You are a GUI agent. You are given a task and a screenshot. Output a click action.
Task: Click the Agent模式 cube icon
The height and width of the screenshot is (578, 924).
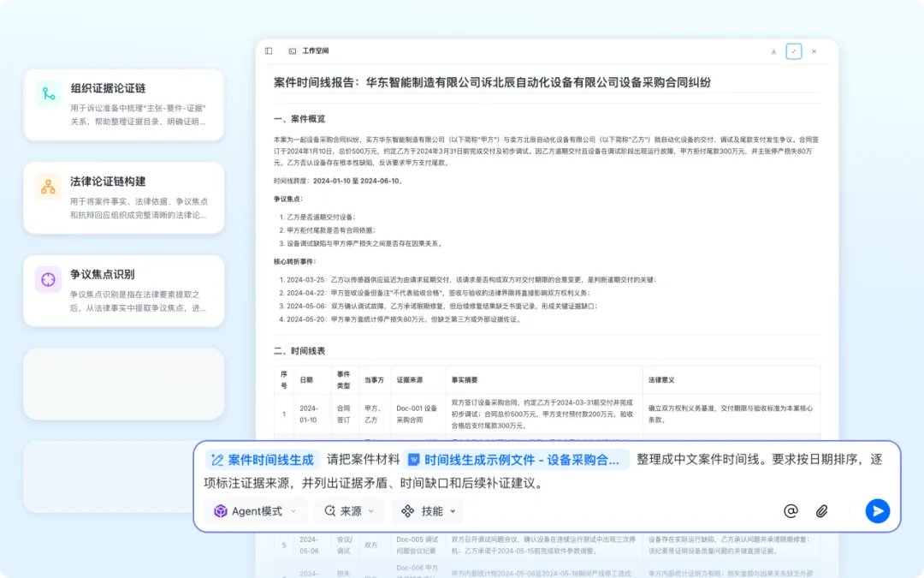pos(221,511)
